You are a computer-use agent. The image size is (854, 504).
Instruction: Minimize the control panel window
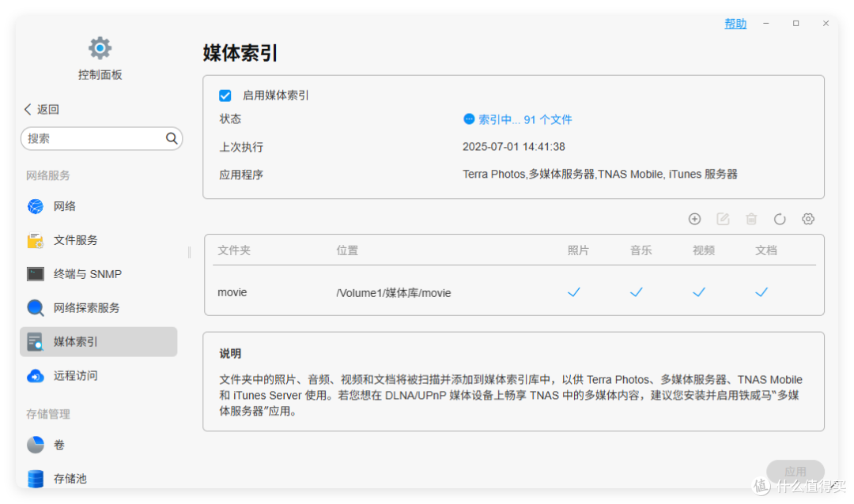(x=765, y=24)
